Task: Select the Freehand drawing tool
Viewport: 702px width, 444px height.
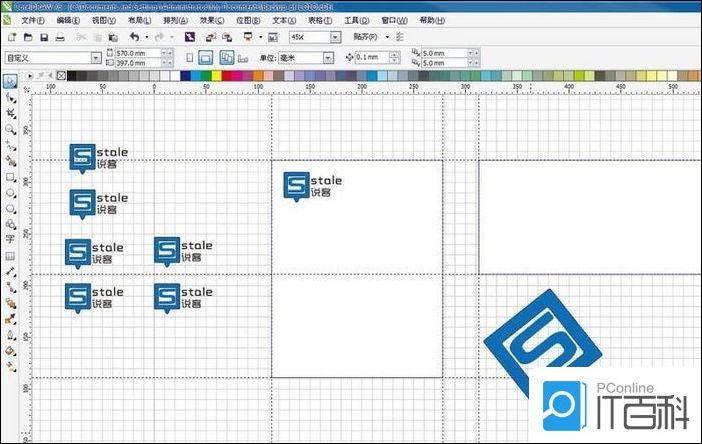Action: point(10,145)
